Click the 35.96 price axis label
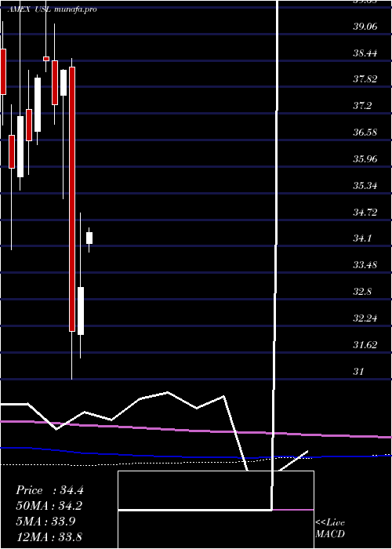Viewport: 392px width, 549px height. (365, 159)
